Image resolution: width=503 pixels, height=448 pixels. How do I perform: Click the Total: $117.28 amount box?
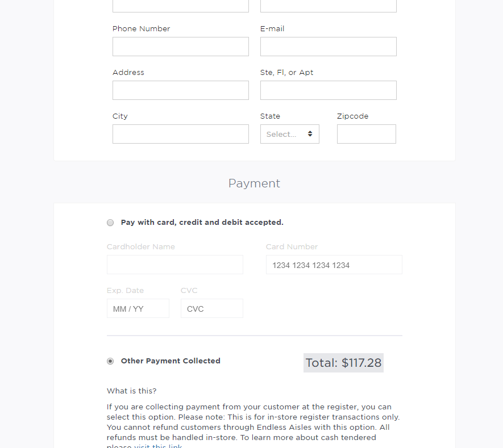pos(343,363)
